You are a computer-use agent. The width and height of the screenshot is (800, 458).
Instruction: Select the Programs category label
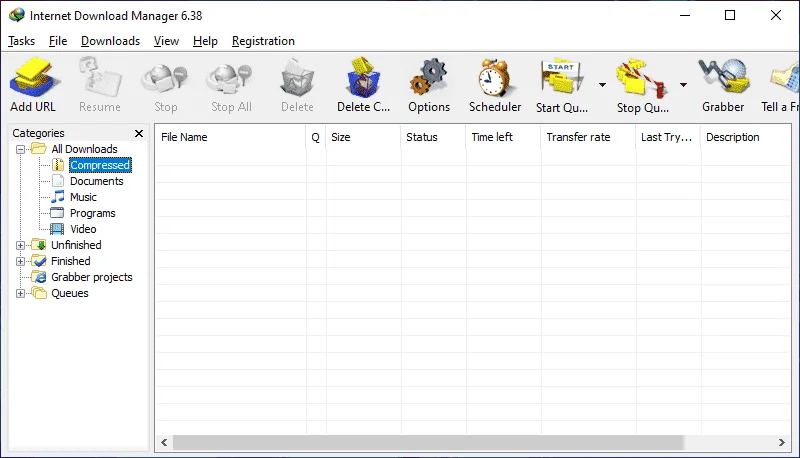click(x=92, y=213)
